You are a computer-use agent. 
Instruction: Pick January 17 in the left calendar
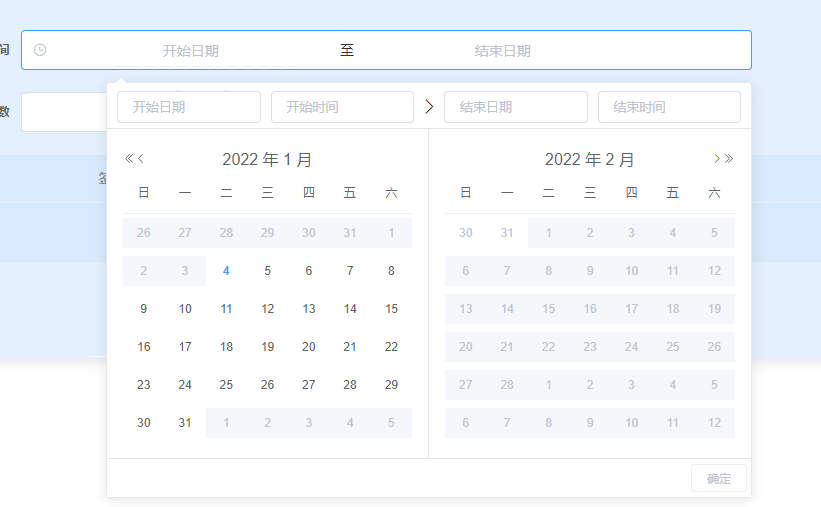(185, 347)
